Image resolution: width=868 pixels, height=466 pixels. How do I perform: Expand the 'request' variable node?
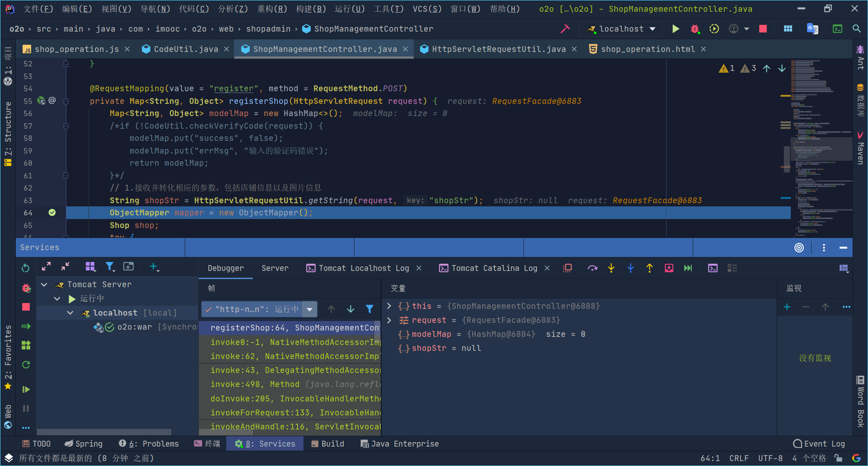[x=389, y=320]
